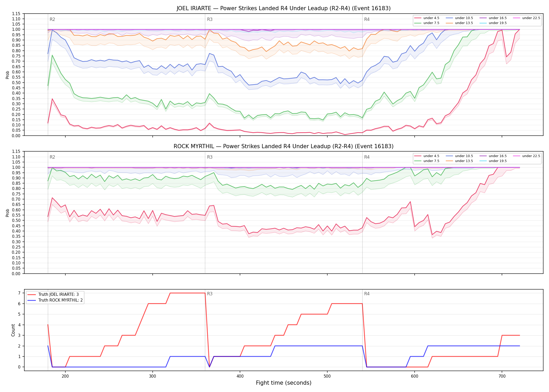Click the 2 tick label on Count axis
This screenshot has height=392, width=549.
tap(19, 346)
